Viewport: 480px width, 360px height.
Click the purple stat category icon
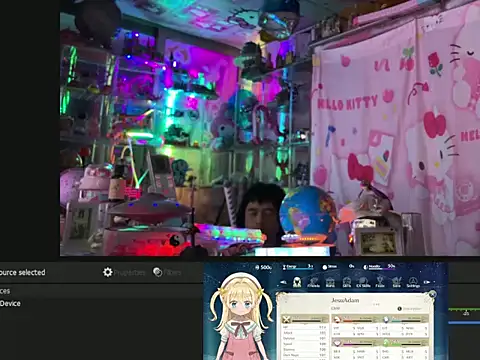coord(337,343)
